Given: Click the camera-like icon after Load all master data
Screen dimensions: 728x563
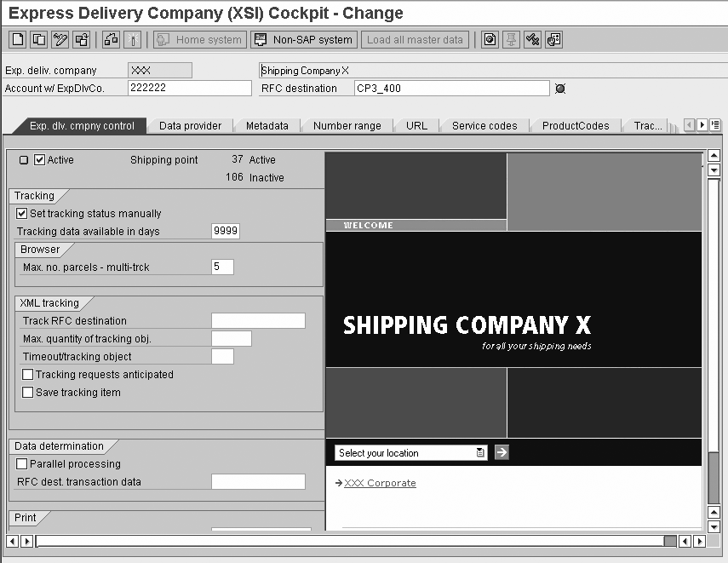Looking at the screenshot, I should click(490, 39).
